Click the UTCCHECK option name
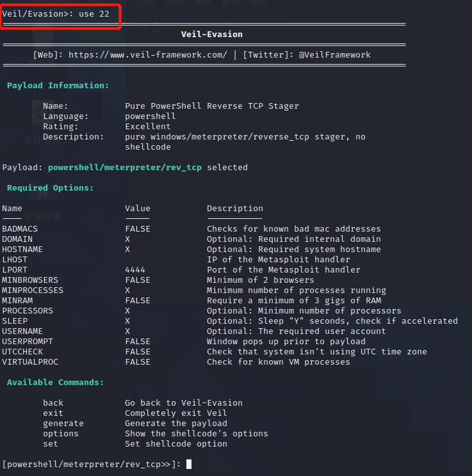 pos(22,352)
